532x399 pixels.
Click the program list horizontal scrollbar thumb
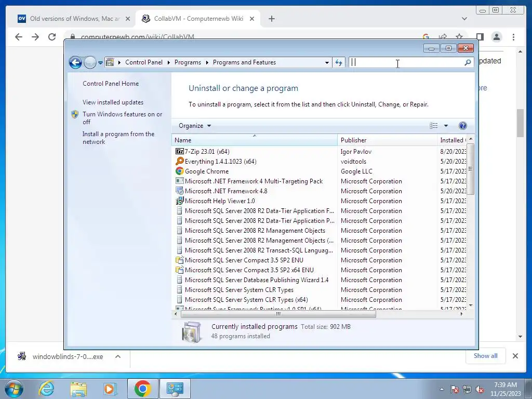coord(278,314)
